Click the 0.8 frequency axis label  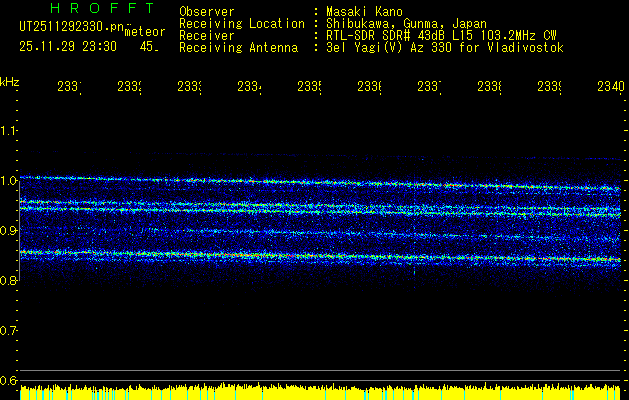pos(9,280)
